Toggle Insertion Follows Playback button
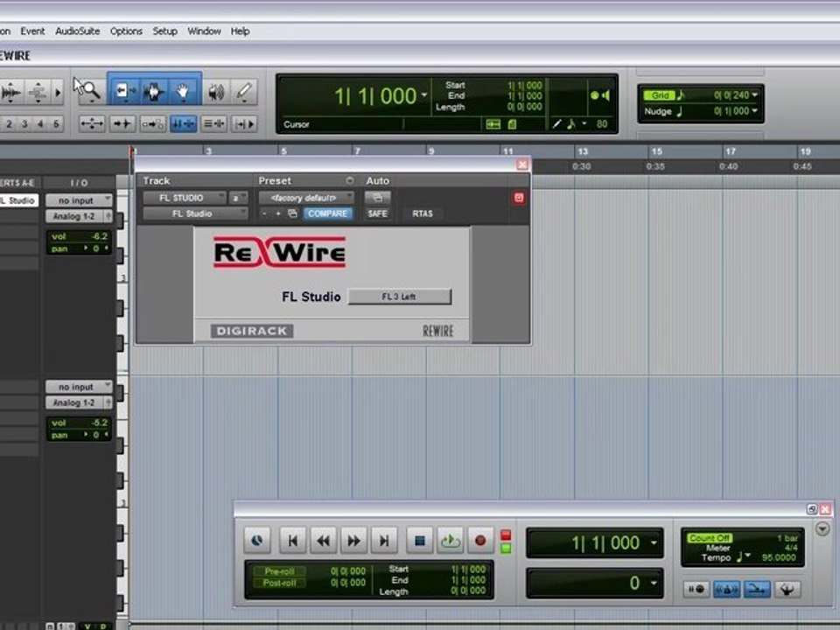The height and width of the screenshot is (630, 840). [x=244, y=123]
